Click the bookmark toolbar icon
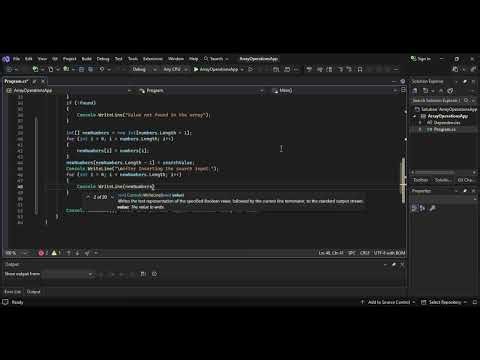Image resolution: width=480 pixels, height=360 pixels. click(360, 69)
